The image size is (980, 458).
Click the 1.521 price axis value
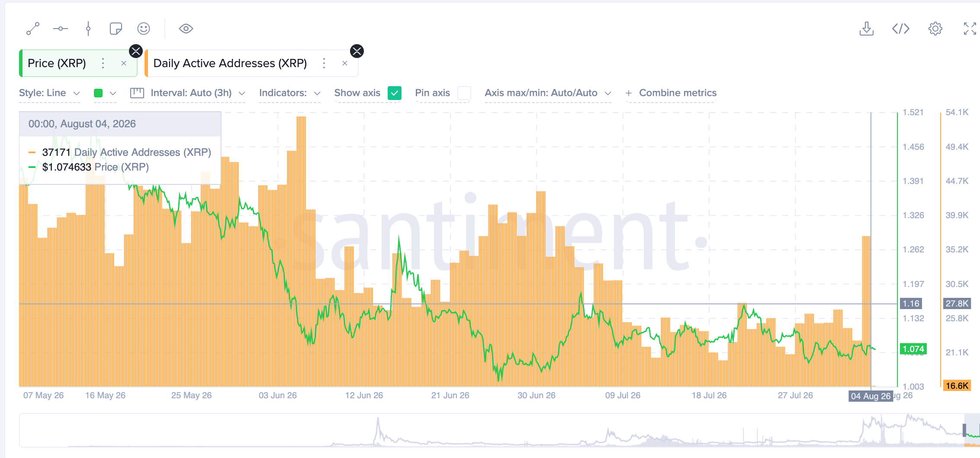pyautogui.click(x=913, y=113)
